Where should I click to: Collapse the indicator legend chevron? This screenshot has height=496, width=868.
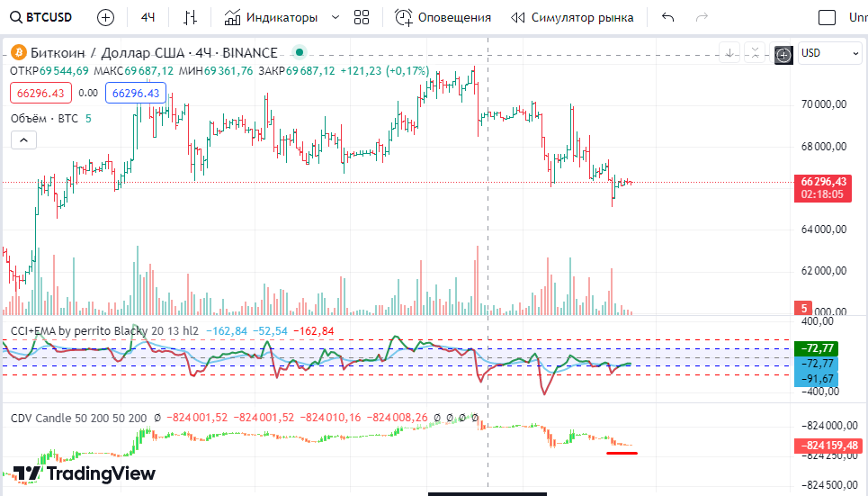[x=23, y=140]
